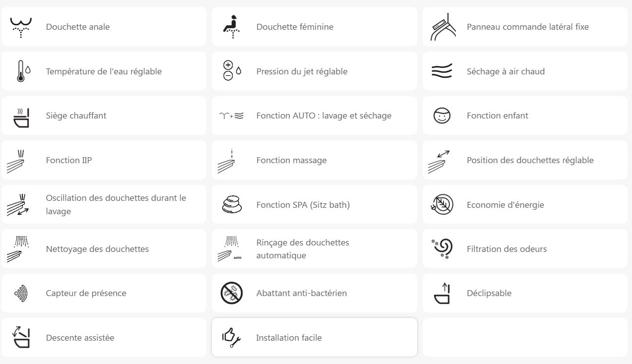This screenshot has height=364, width=632.
Task: Select the Déclipsable feature text
Action: click(x=489, y=293)
